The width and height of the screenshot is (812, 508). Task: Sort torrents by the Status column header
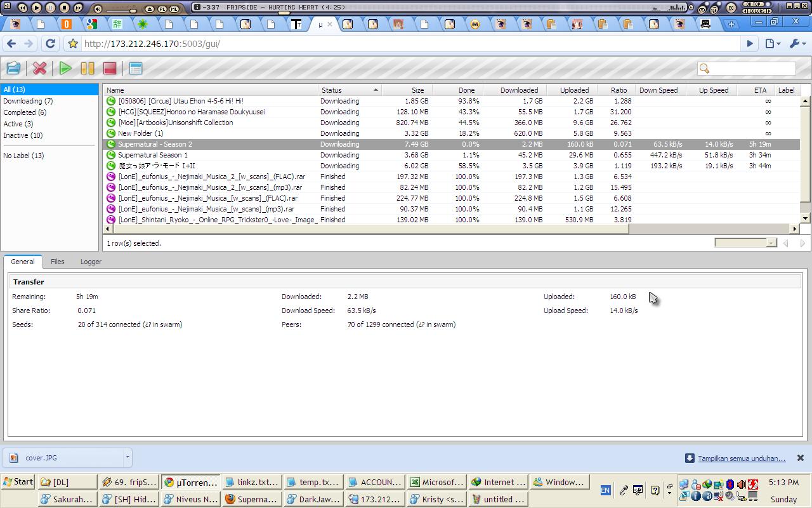coord(350,90)
